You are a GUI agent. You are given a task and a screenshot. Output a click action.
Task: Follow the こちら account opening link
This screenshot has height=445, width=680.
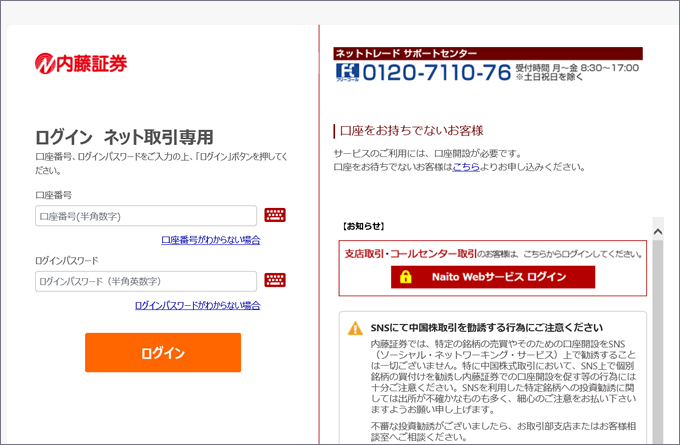(x=466, y=167)
